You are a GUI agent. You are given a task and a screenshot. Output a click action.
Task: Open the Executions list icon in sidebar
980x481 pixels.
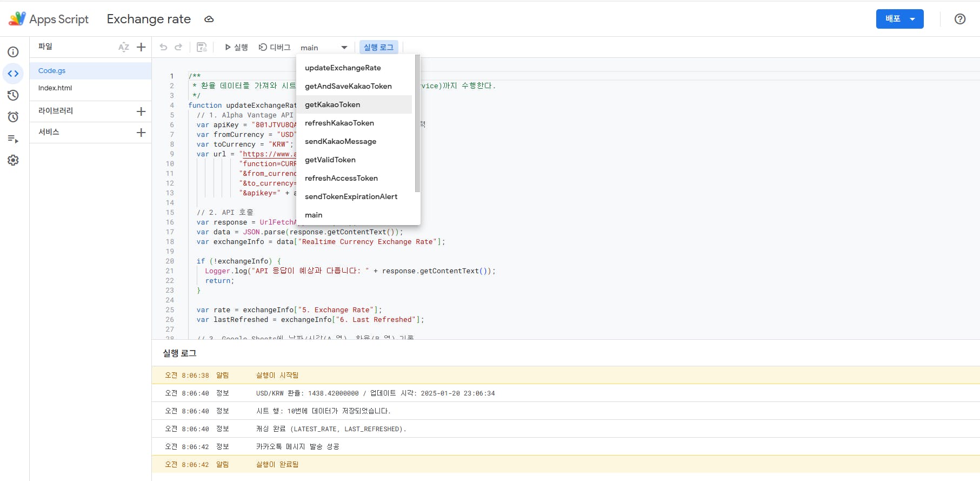pos(13,139)
